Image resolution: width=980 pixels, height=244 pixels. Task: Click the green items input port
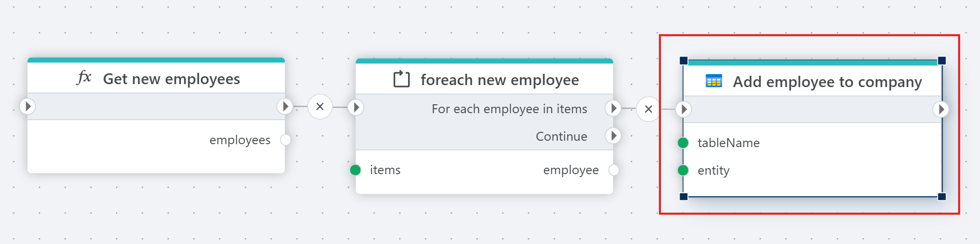pyautogui.click(x=356, y=170)
